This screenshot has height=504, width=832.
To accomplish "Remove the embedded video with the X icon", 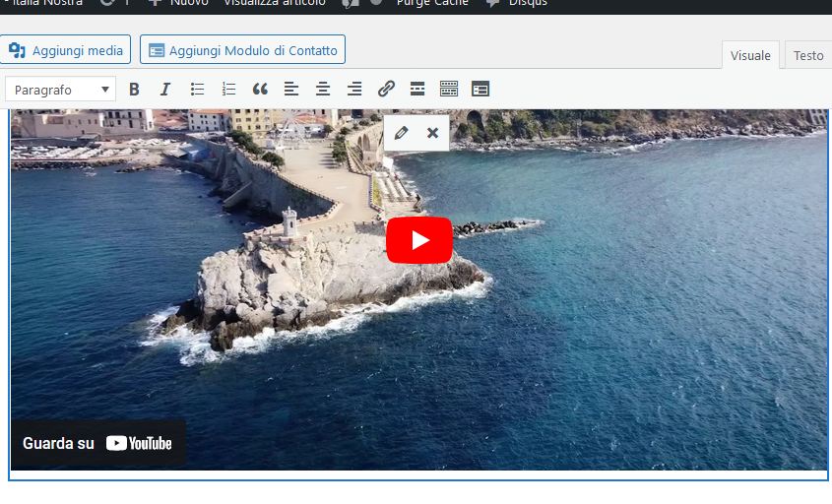I will tap(432, 133).
